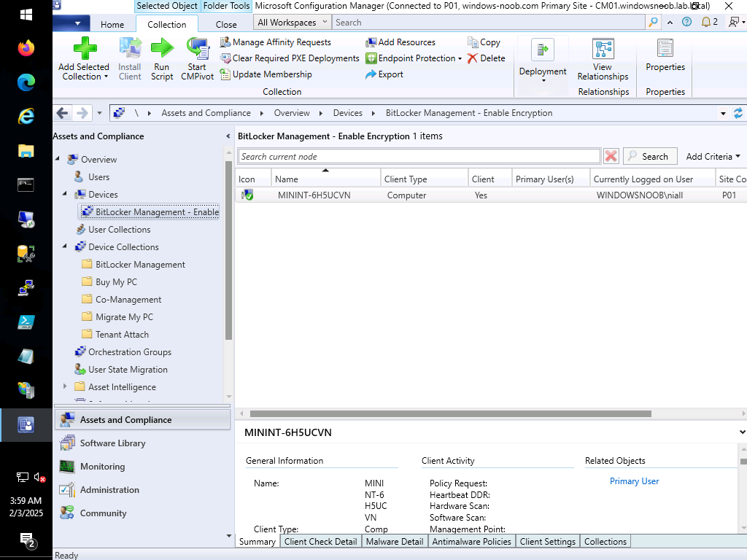Expand the Asset Intelligence node
The width and height of the screenshot is (747, 560).
point(65,386)
